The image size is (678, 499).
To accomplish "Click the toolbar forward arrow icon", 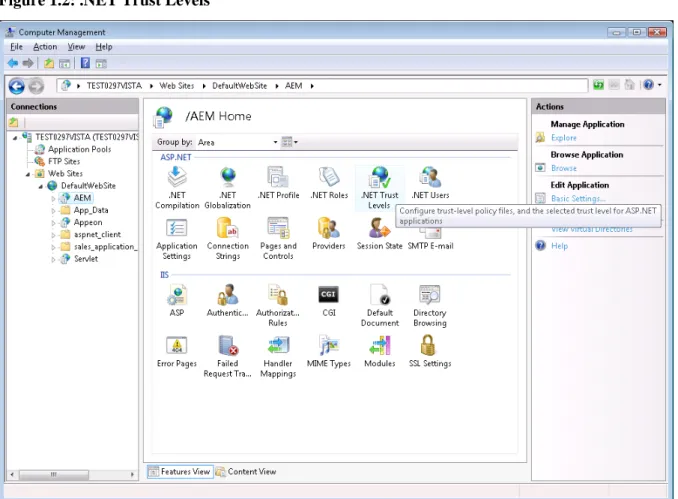I will pos(28,63).
